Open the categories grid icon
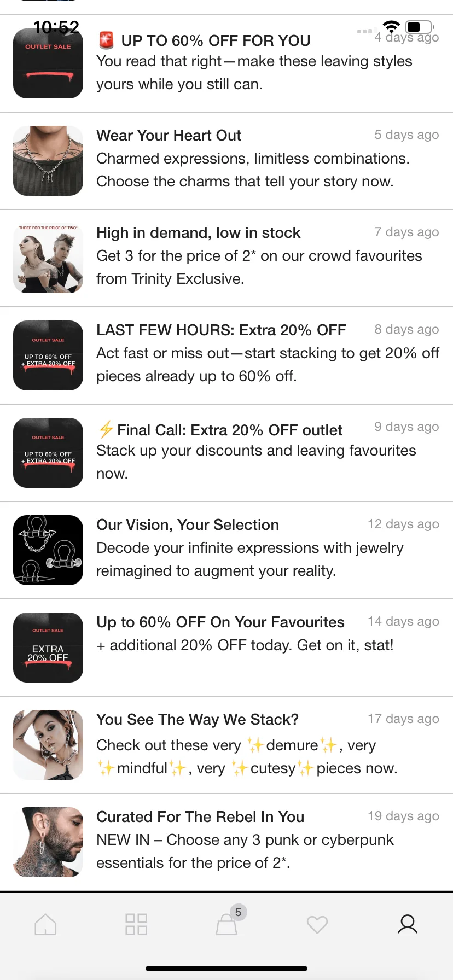The height and width of the screenshot is (980, 453). coord(136,924)
